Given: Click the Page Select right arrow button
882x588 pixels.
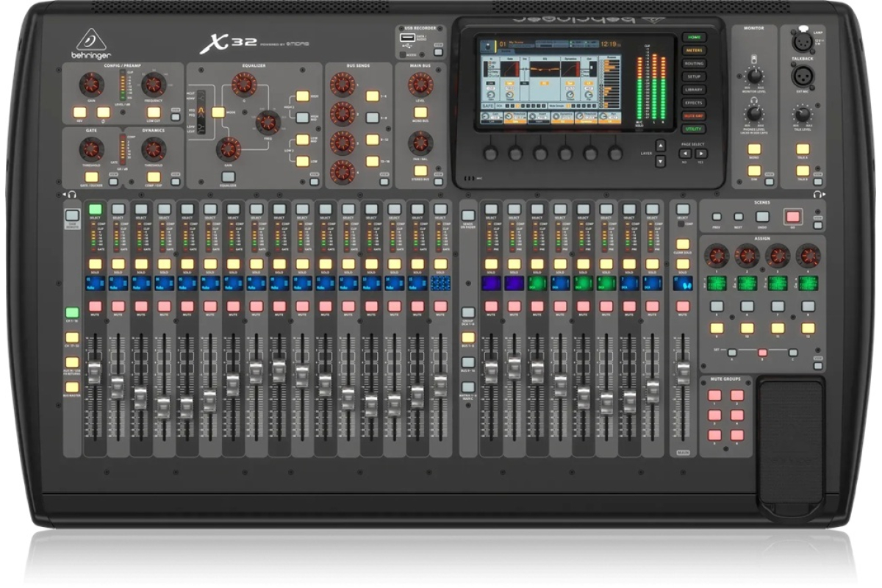Looking at the screenshot, I should (x=701, y=154).
